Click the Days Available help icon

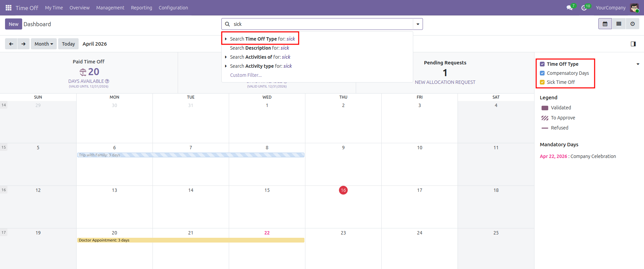[x=107, y=81]
